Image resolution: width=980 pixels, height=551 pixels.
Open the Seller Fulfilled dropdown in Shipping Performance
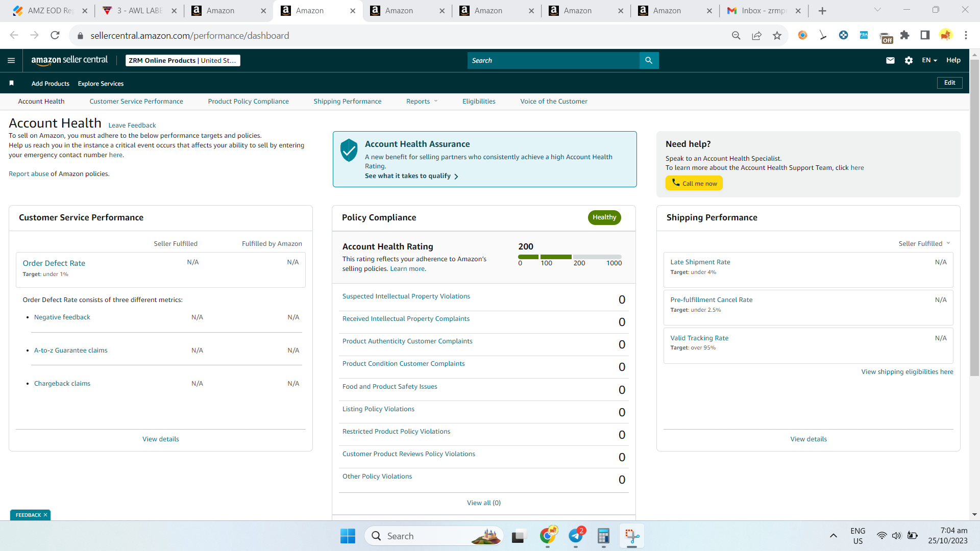coord(924,243)
